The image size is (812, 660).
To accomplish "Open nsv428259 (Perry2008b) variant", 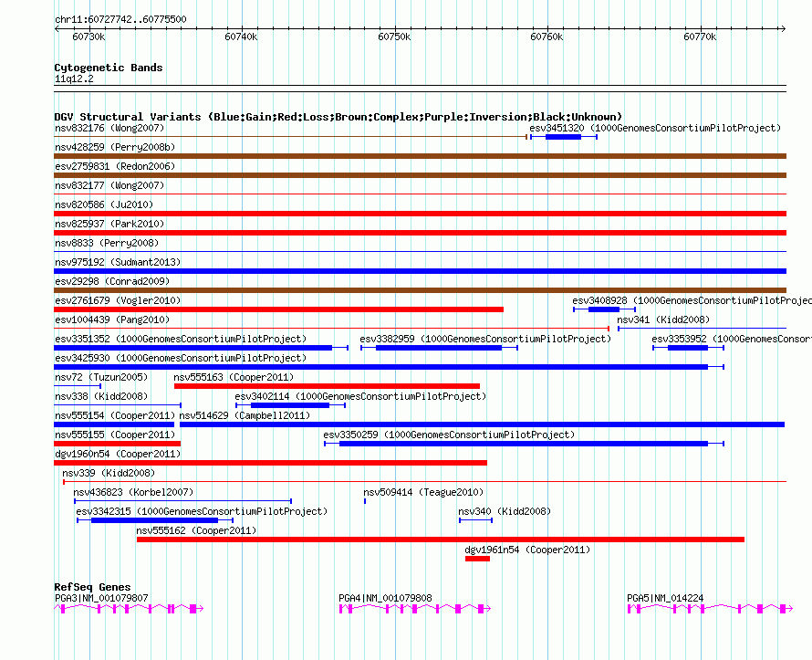I will click(x=115, y=147).
